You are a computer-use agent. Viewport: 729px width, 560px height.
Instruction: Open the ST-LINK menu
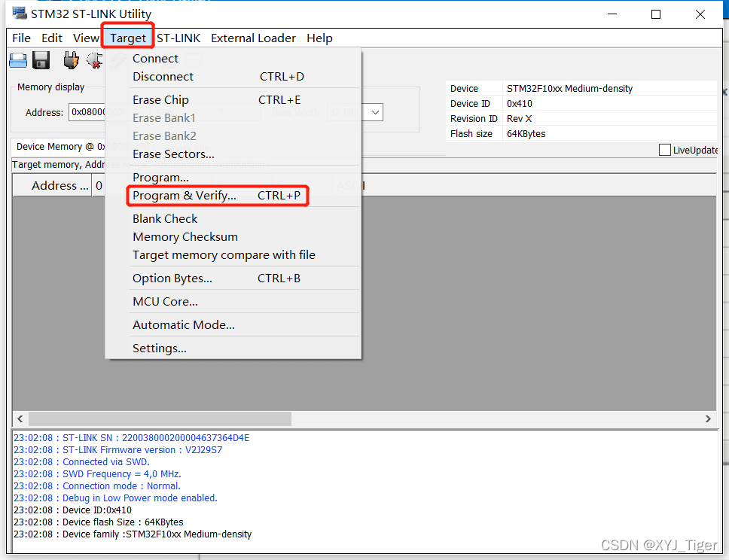[178, 38]
